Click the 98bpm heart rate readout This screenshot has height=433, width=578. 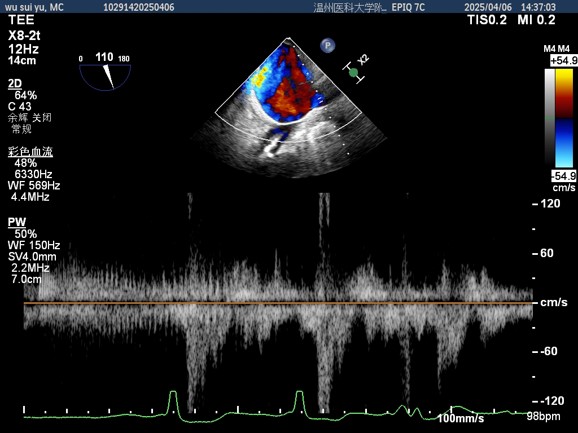[543, 416]
